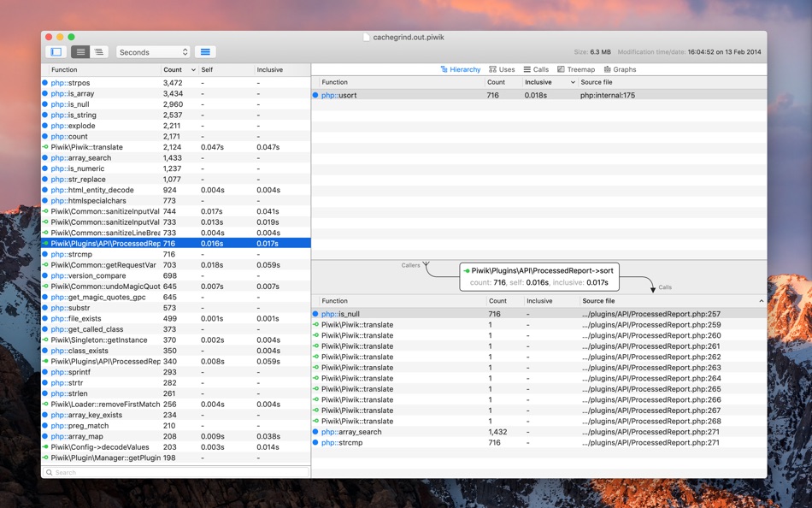Switch to flat list view mode

(x=80, y=52)
